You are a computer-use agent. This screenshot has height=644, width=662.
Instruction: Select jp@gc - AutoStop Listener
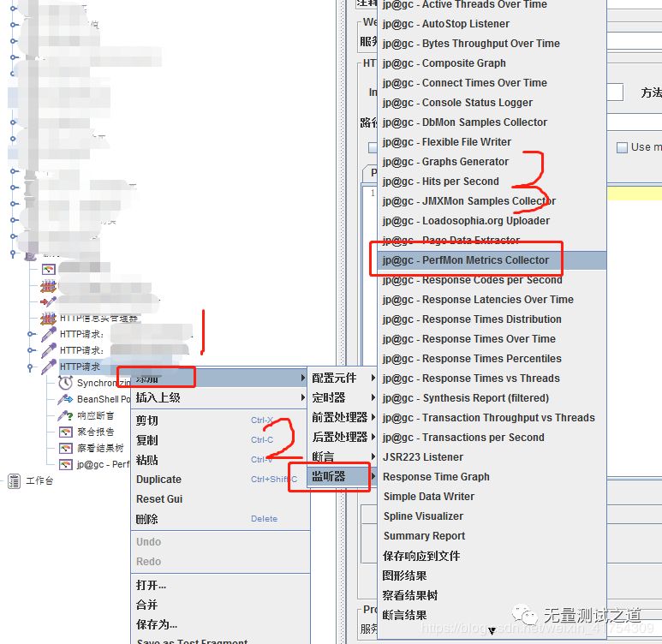[x=492, y=24]
